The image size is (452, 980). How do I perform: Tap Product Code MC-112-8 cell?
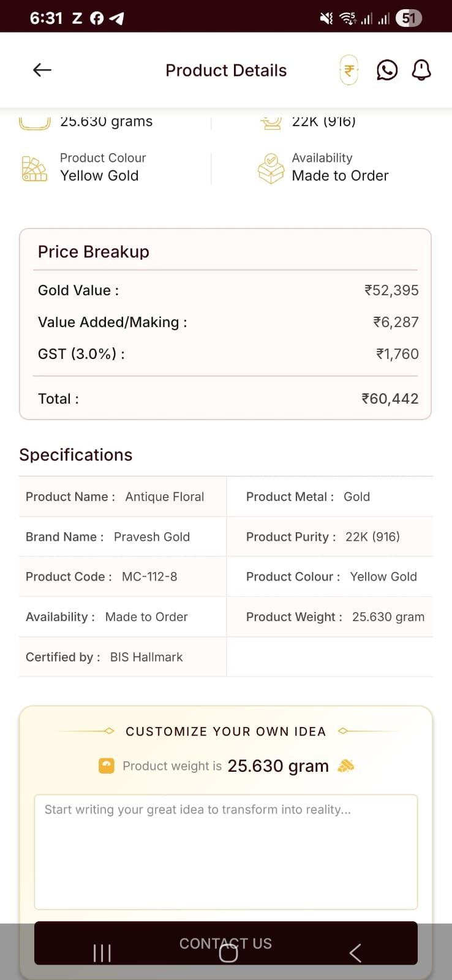tap(122, 576)
